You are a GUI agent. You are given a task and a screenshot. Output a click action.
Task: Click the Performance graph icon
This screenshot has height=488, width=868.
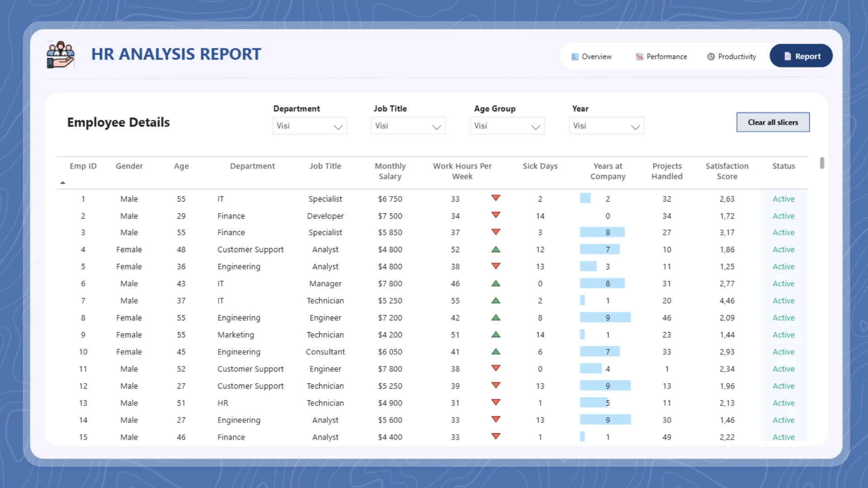pyautogui.click(x=639, y=56)
